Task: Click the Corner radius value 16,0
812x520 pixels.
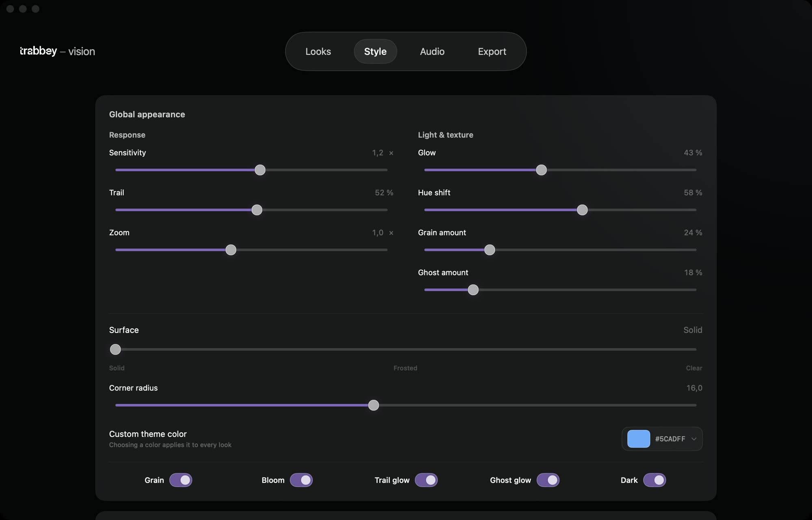Action: click(x=694, y=388)
